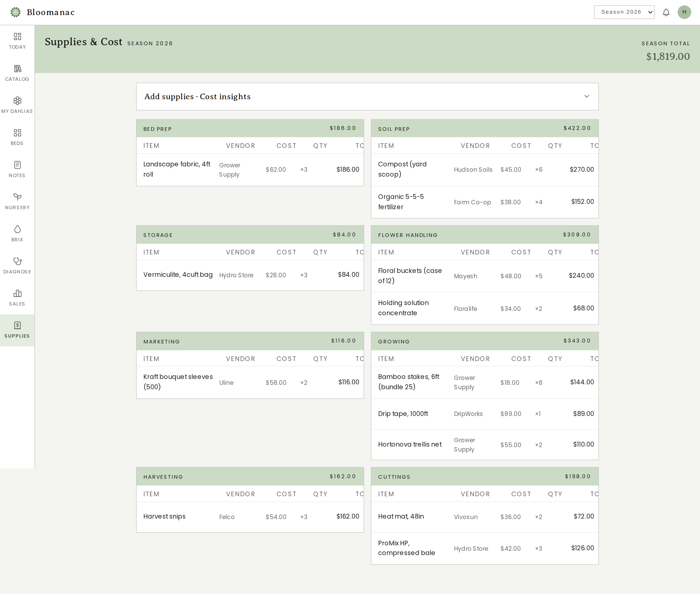
Task: Click the COST column header in Cuttings
Action: pyautogui.click(x=521, y=494)
